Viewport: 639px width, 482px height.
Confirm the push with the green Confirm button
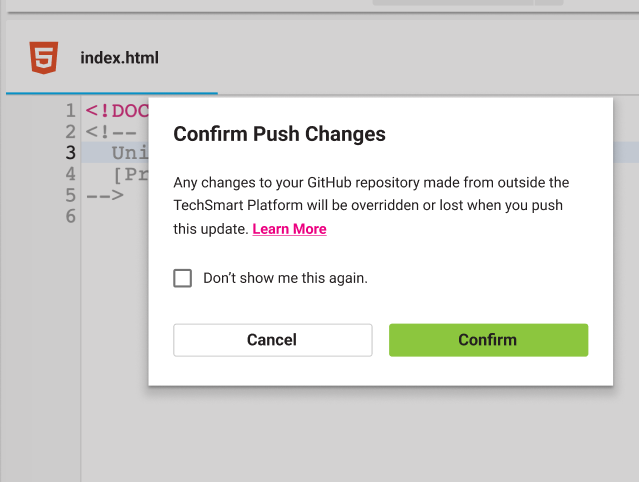click(488, 340)
